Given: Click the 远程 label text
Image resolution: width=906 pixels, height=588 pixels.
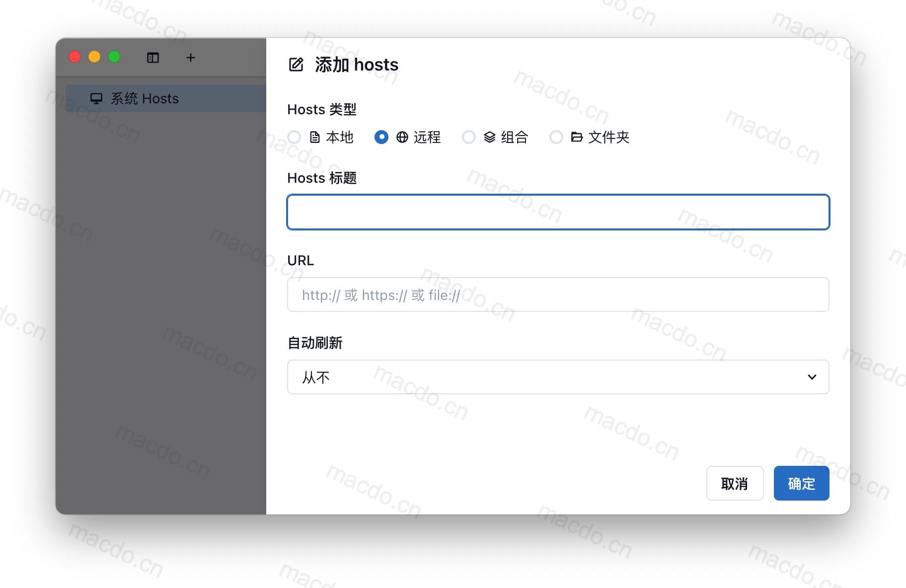Looking at the screenshot, I should (427, 137).
